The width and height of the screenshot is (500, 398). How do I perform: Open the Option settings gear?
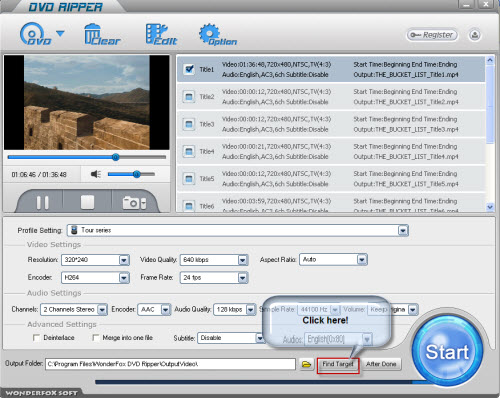(217, 34)
